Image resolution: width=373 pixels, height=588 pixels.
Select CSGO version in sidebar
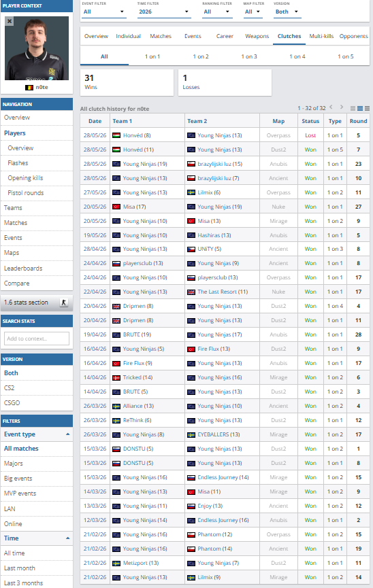click(x=37, y=402)
